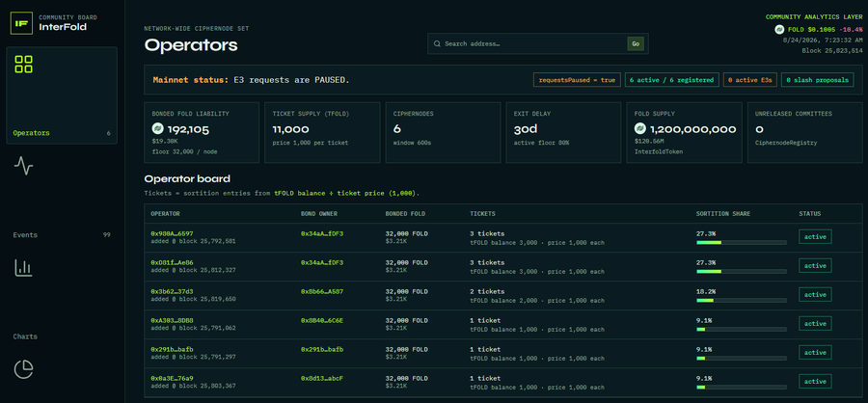The width and height of the screenshot is (868, 403).
Task: Open bond owner 0x8d13…abcF
Action: pyautogui.click(x=322, y=378)
